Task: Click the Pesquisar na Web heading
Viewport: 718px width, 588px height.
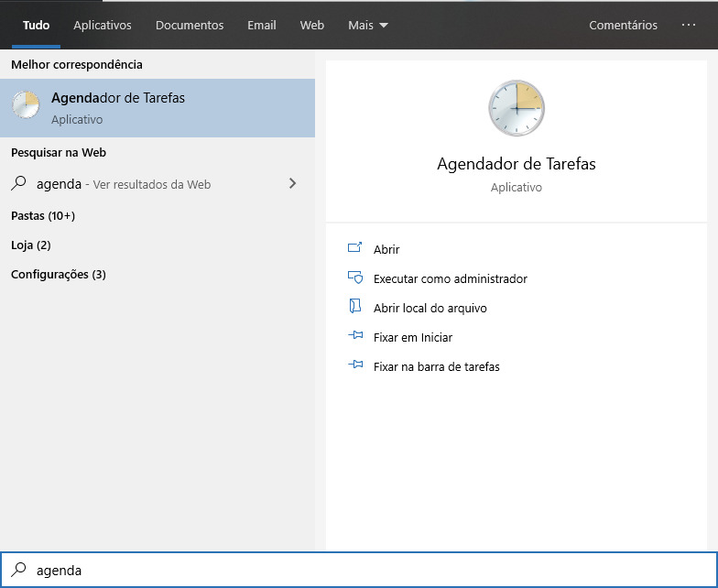Action: tap(59, 152)
